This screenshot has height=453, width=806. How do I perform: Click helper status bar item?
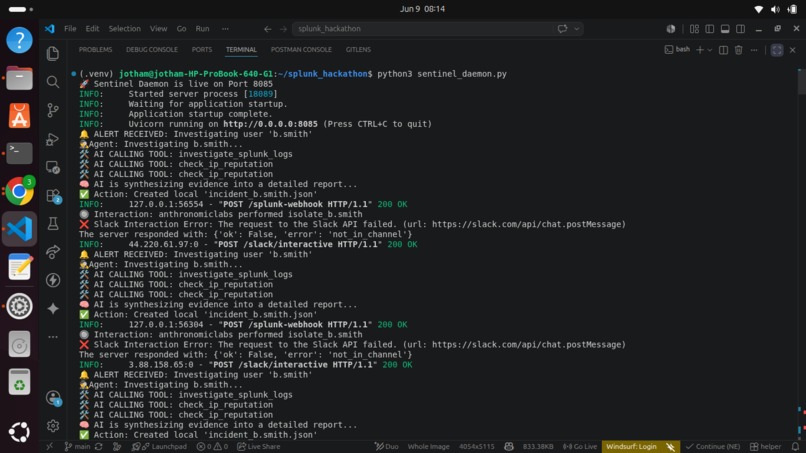coord(765,446)
